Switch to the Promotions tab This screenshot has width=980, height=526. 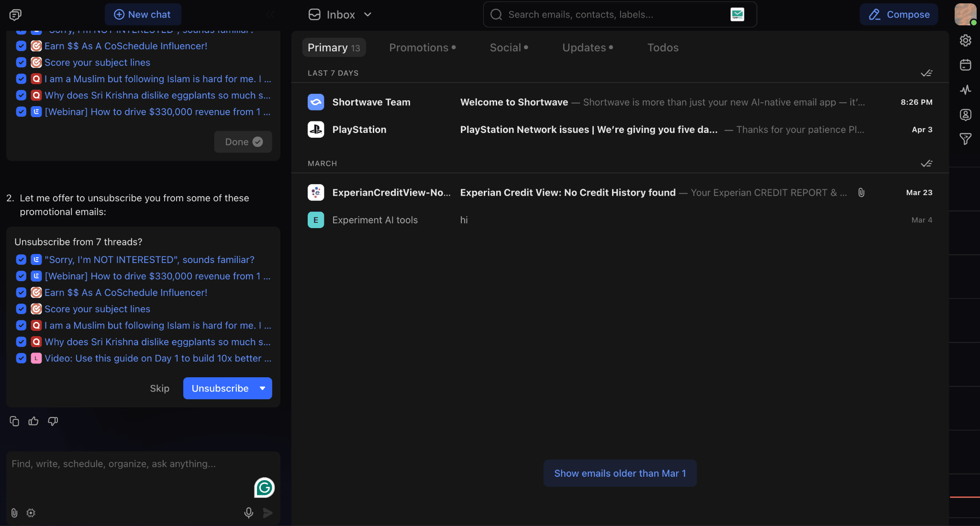click(422, 47)
